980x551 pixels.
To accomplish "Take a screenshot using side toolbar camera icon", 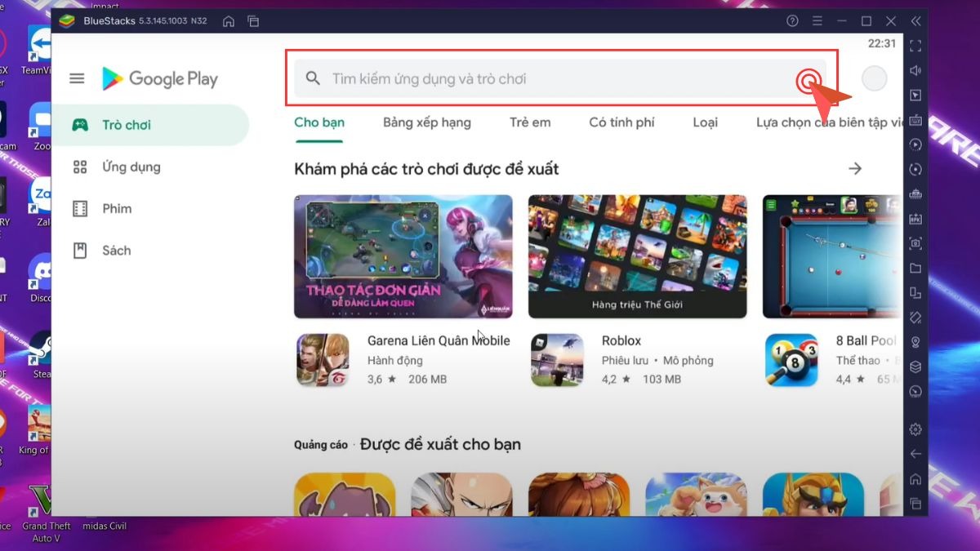I will (x=915, y=243).
